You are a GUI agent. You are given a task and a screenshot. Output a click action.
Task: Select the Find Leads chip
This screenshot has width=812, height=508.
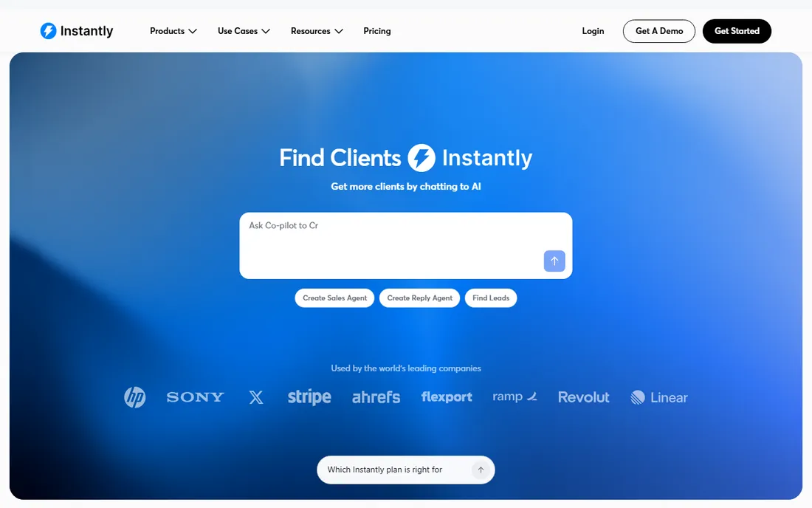[x=490, y=298]
